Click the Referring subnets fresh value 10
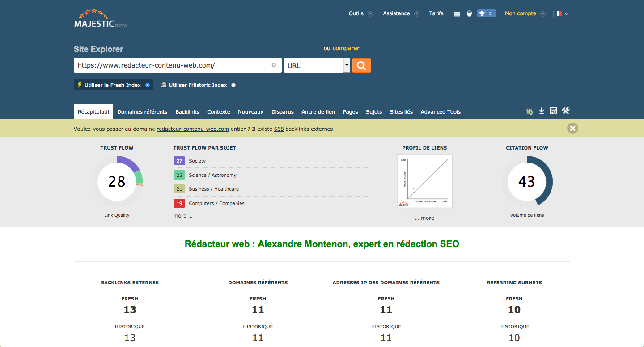Image resolution: width=644 pixels, height=347 pixels. point(514,309)
